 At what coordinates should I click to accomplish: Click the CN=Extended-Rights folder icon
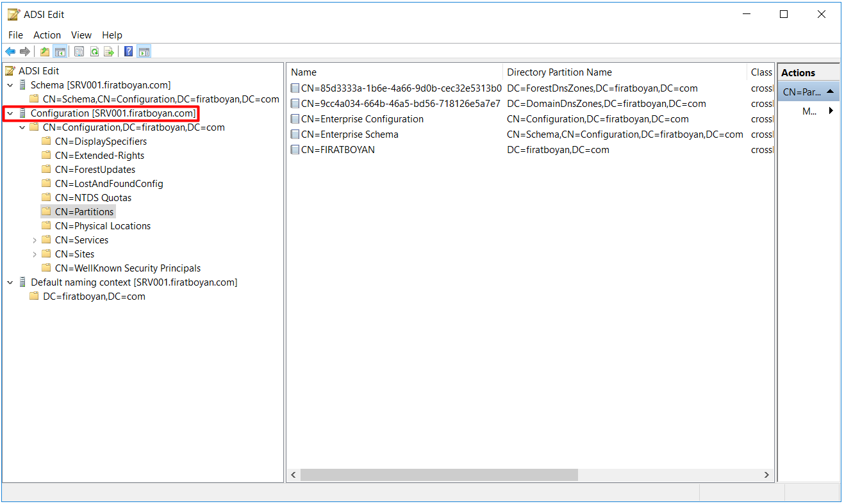coord(46,156)
